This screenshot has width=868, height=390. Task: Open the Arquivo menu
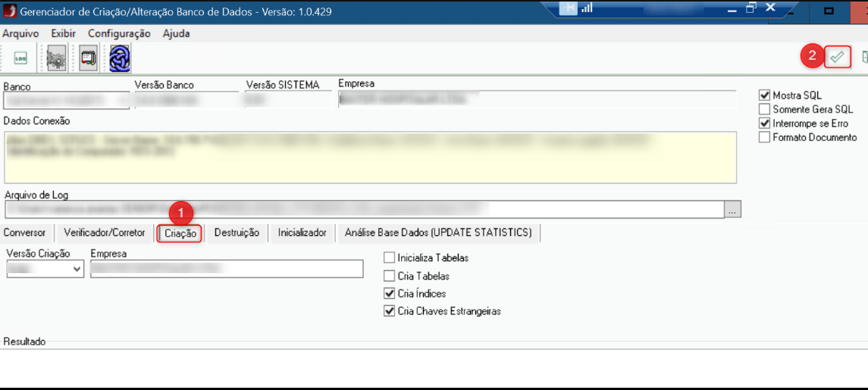pos(20,33)
